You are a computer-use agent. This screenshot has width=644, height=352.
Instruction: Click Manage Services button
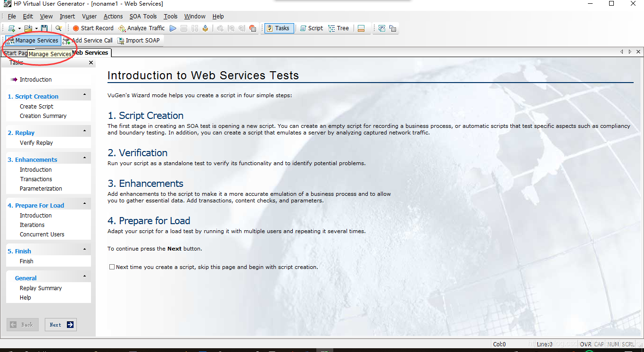pos(32,41)
